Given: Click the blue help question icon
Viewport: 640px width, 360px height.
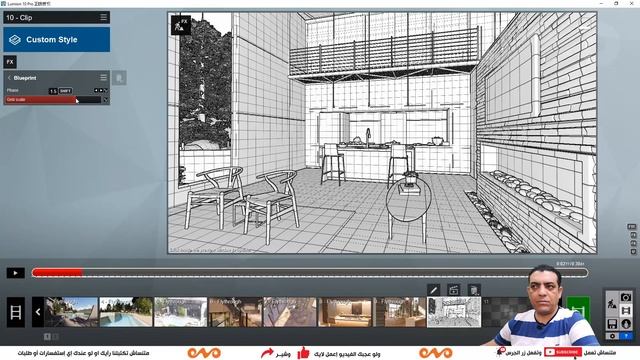Looking at the screenshot, I should (626, 336).
